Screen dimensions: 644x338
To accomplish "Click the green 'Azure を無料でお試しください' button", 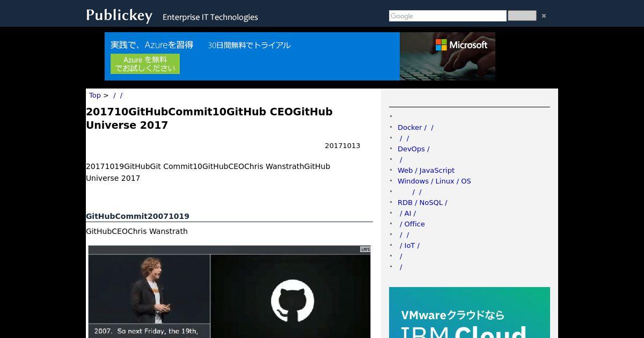I will click(x=145, y=64).
